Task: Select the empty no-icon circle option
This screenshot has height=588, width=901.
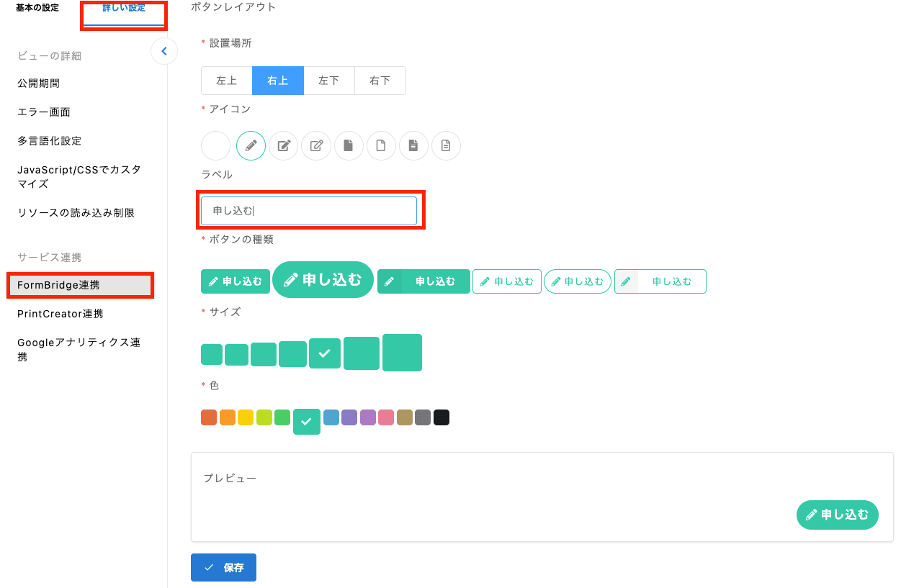Action: (x=215, y=146)
